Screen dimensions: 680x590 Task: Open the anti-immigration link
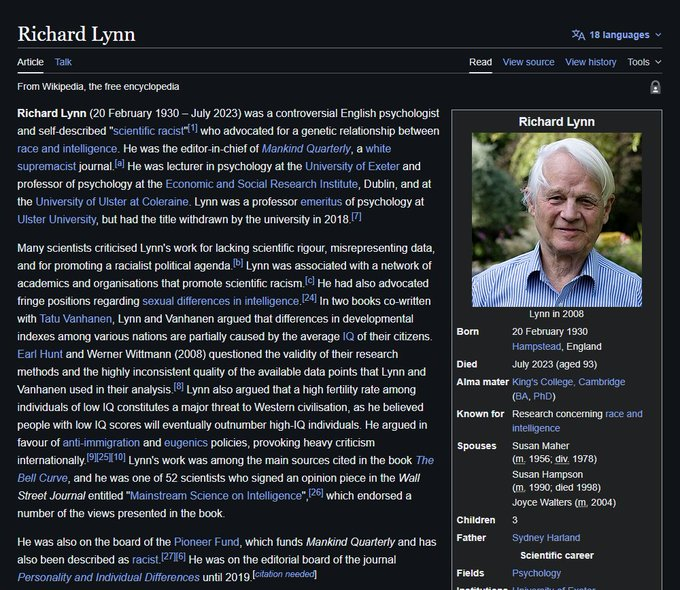[x=101, y=443]
